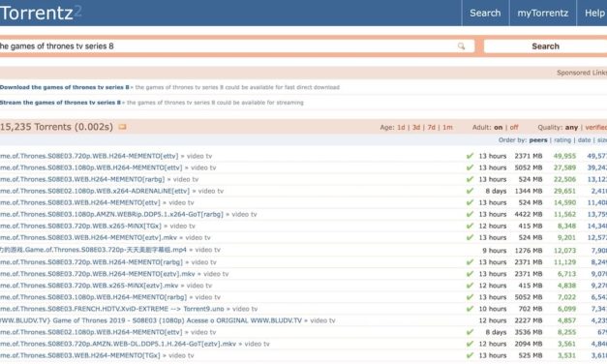
Task: Click verified checkmark on 6,713 peers row
Action: coord(470,273)
